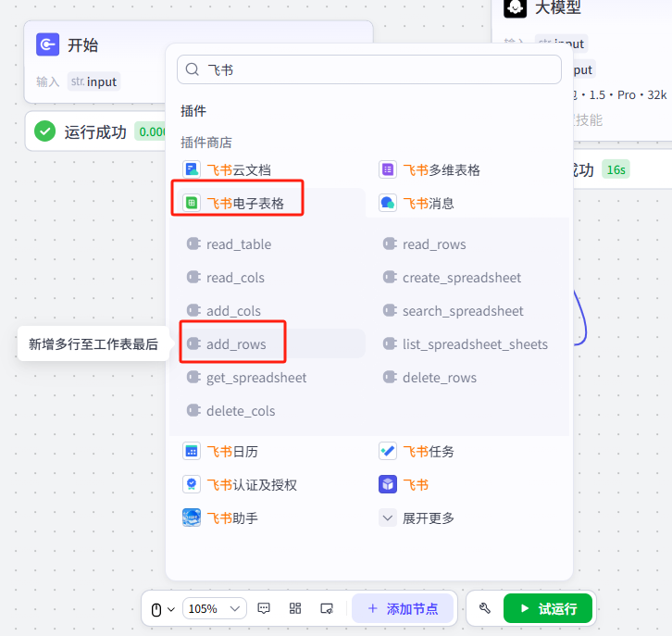Click the grid layout icon in toolbar
This screenshot has width=672, height=636.
[x=295, y=608]
